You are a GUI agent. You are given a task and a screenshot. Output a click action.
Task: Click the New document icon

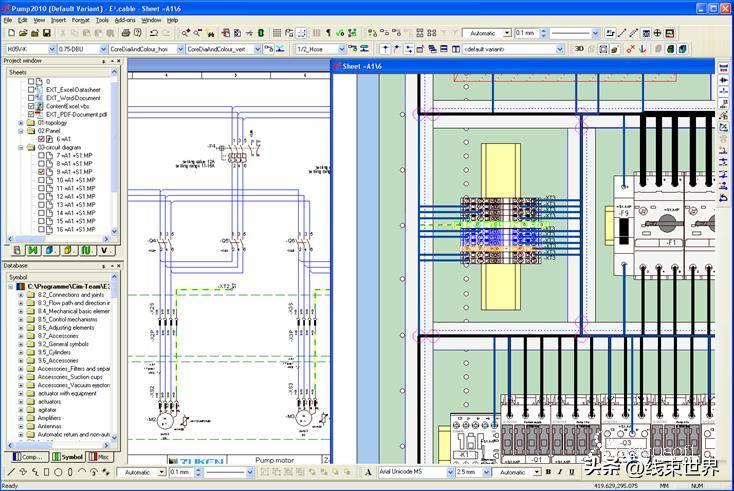tap(9, 33)
